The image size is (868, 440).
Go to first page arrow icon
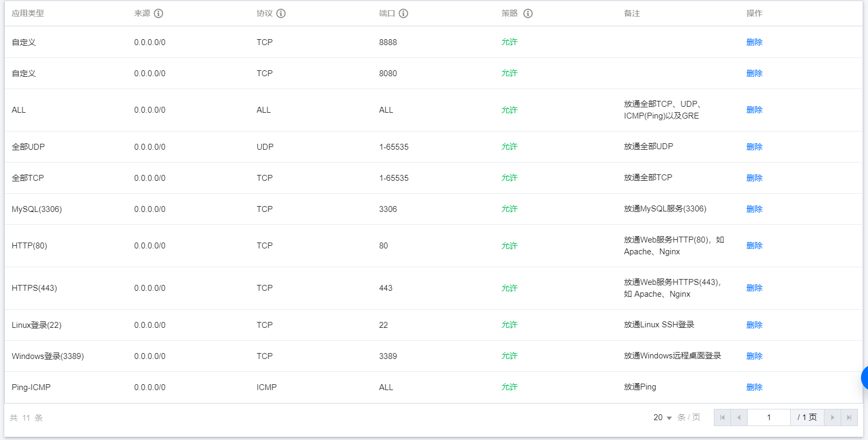[722, 417]
